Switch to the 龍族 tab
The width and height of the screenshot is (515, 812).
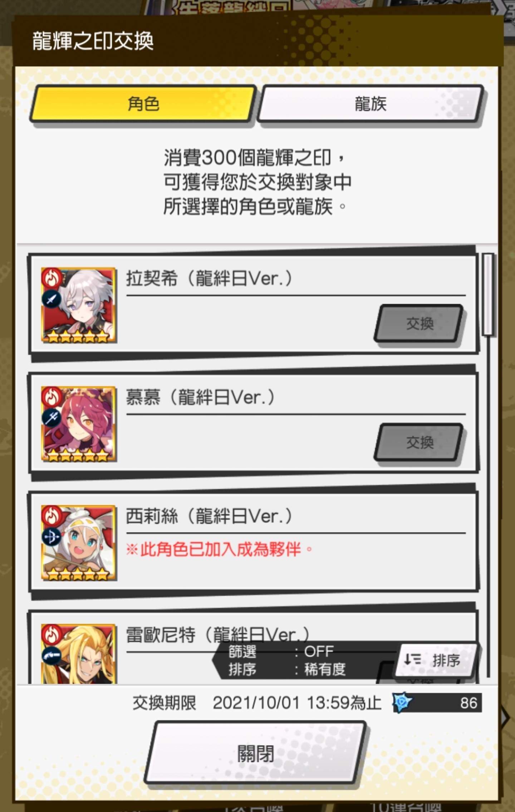coord(371,104)
